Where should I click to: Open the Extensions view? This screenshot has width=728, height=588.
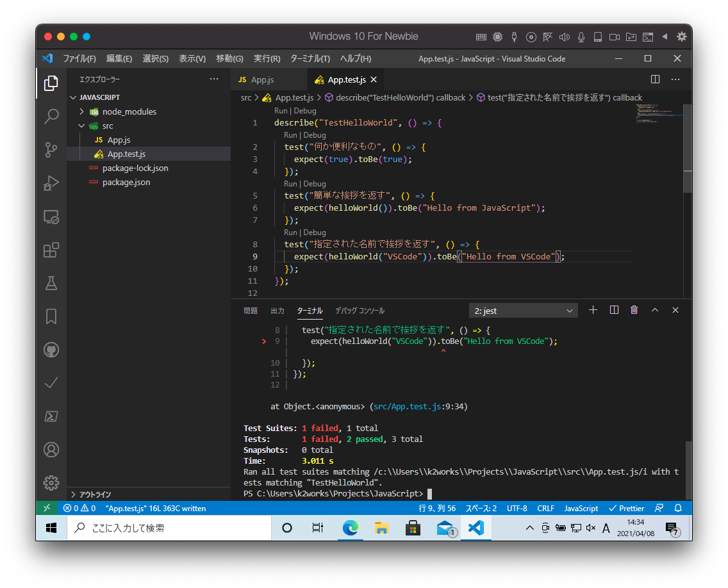[51, 250]
